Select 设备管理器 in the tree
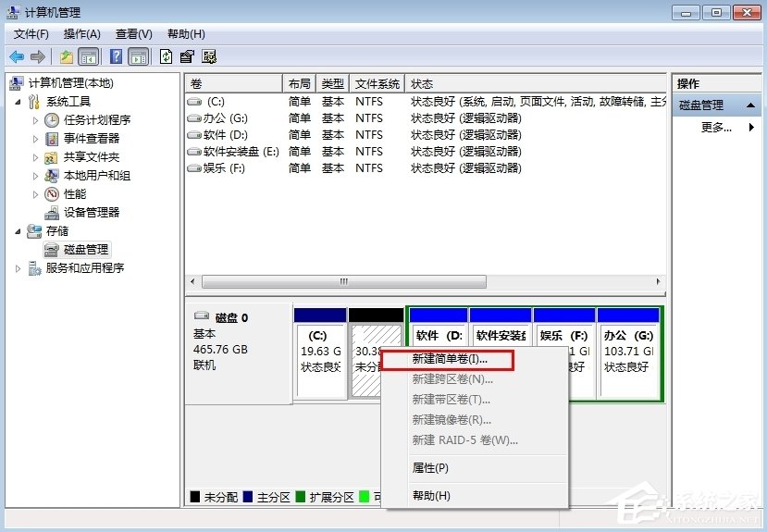Image resolution: width=767 pixels, height=532 pixels. pos(91,213)
